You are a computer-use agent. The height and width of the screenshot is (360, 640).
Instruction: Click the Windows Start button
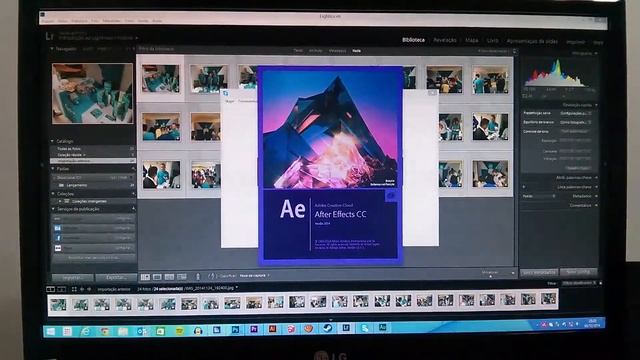tap(51, 331)
